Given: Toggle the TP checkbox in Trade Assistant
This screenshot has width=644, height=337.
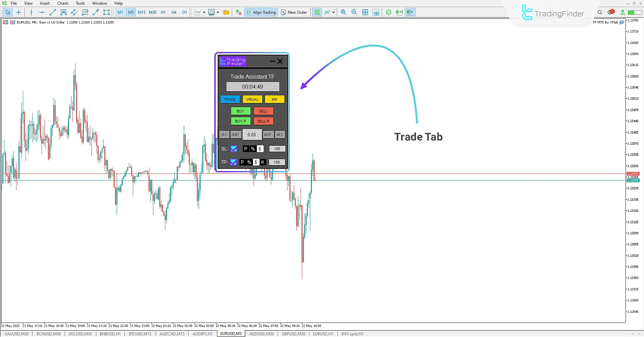Looking at the screenshot, I should pos(234,162).
